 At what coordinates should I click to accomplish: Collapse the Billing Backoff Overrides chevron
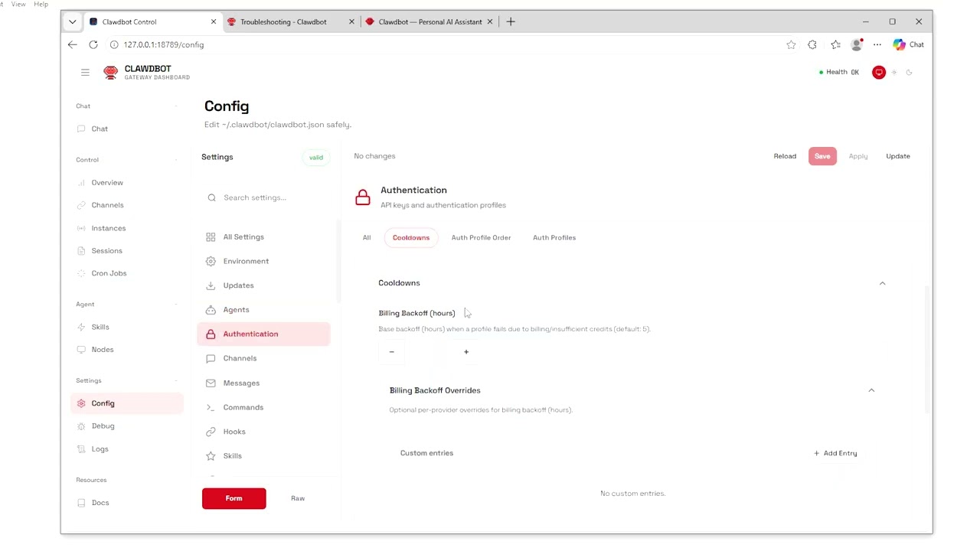(x=871, y=390)
